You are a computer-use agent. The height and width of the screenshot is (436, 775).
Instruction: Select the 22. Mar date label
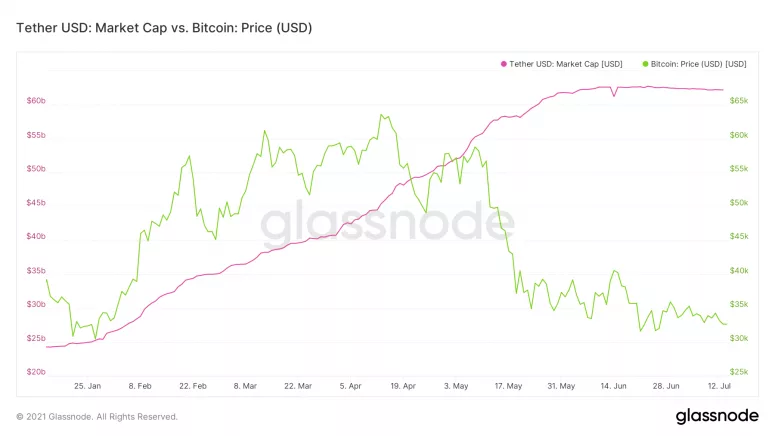click(x=298, y=386)
